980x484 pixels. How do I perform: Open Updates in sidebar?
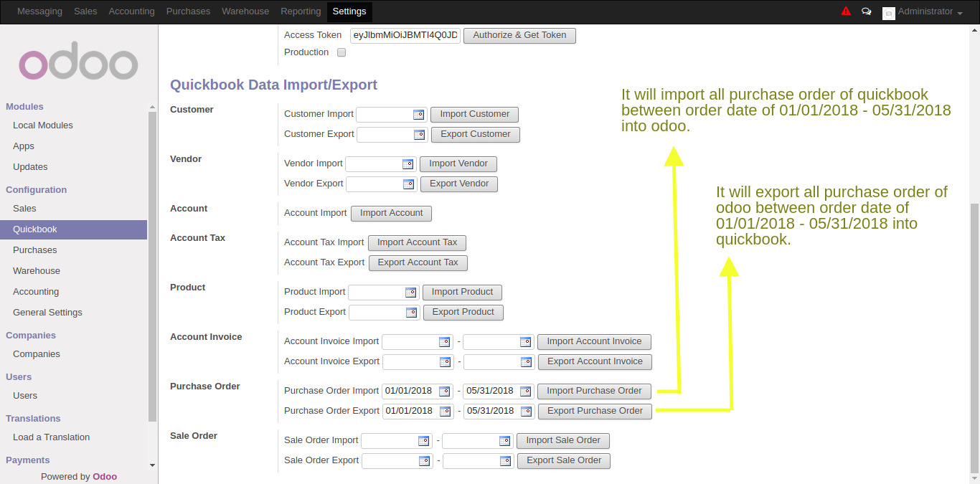tap(30, 167)
